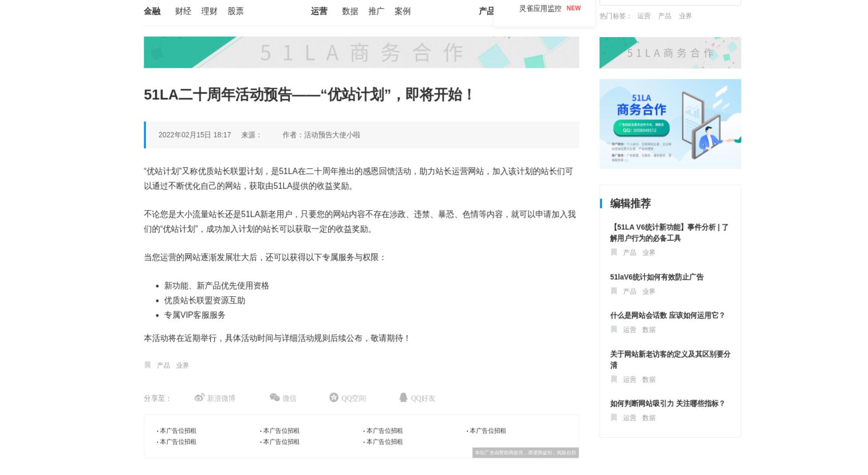
Task: Click the bookmark tag icon below the article
Action: click(147, 365)
